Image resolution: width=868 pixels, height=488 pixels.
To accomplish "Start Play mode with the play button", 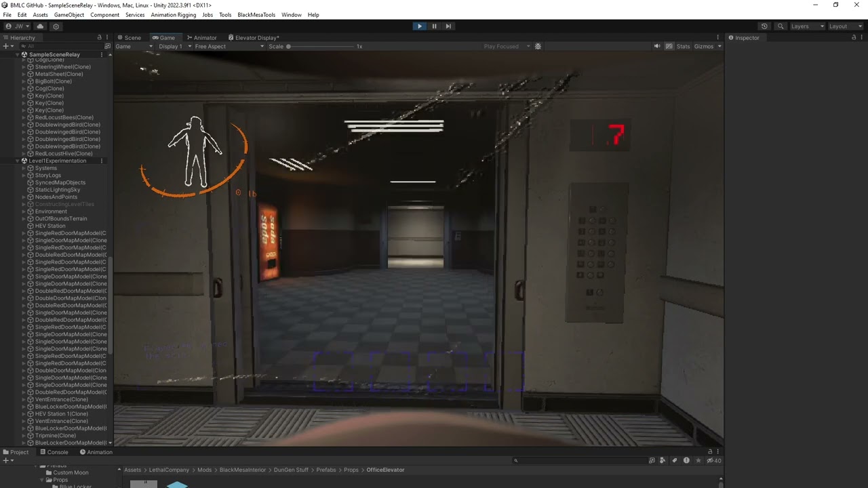I will coord(419,26).
